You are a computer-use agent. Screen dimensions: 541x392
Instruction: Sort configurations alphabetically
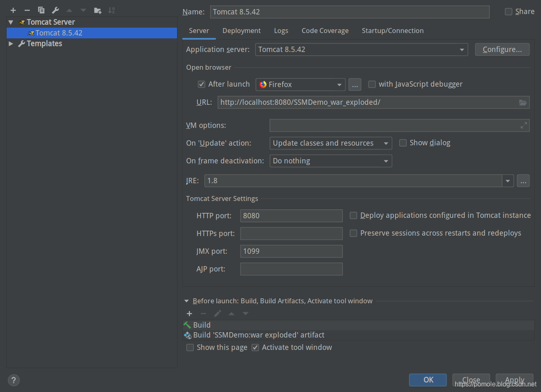pos(112,10)
